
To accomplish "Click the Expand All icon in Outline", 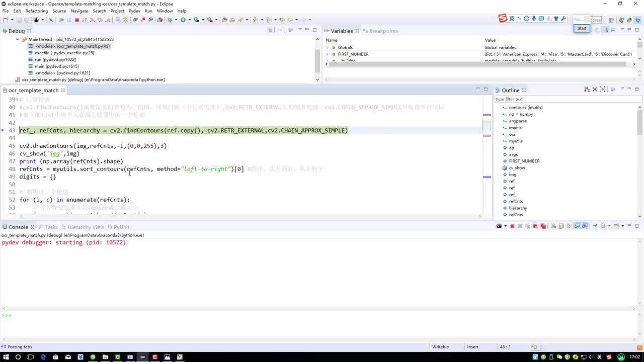I will pos(602,89).
